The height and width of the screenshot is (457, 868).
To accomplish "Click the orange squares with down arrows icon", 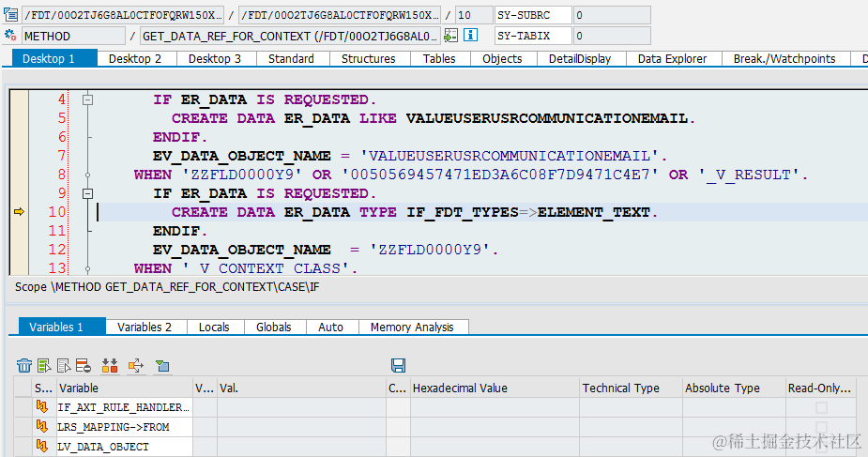I will (110, 365).
